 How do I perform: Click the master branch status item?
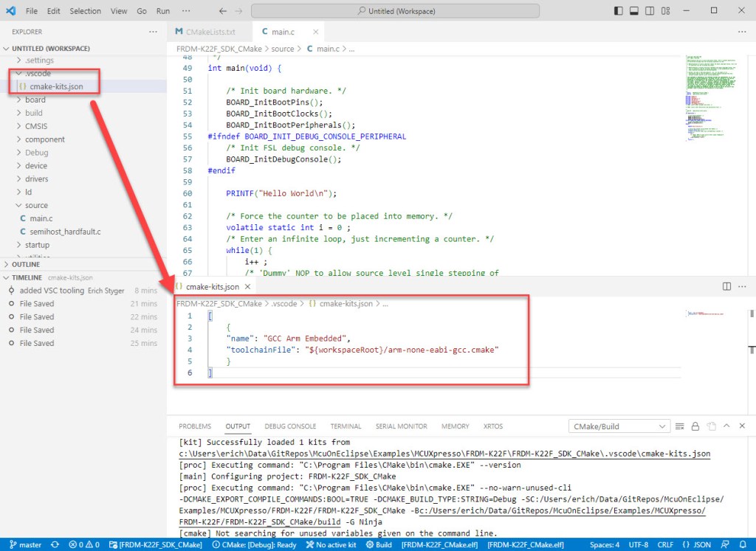[25, 545]
